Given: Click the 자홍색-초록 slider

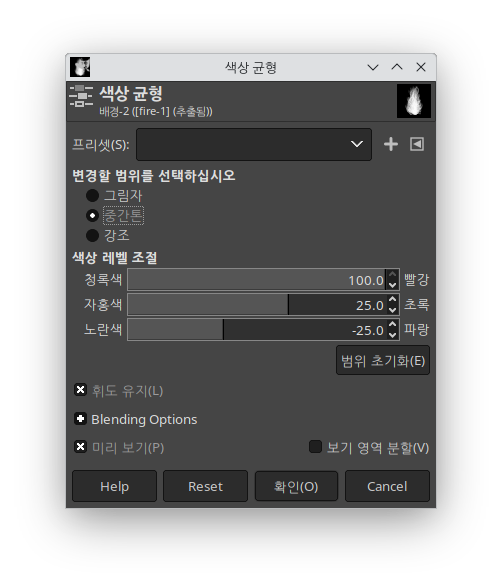Looking at the screenshot, I should [256, 305].
